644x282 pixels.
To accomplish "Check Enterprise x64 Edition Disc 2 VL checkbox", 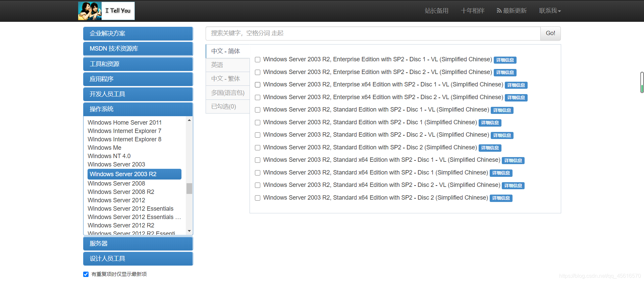I will [x=258, y=97].
